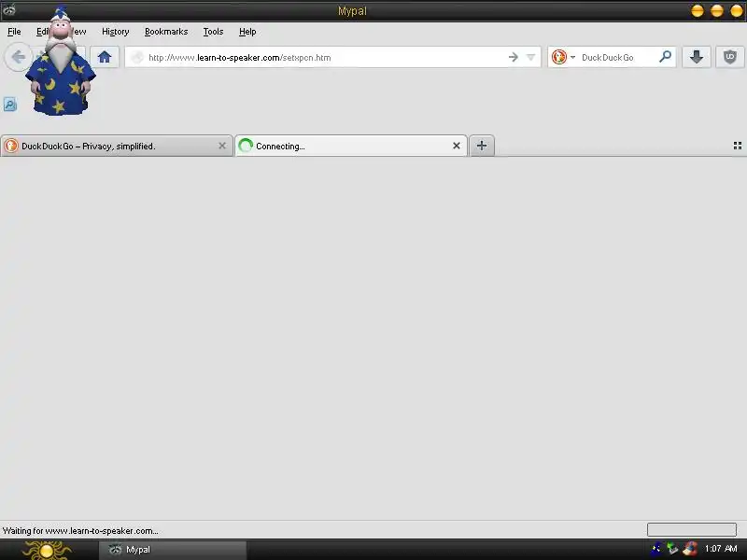
Task: Click the site identity icon in address bar
Action: pyautogui.click(x=137, y=57)
